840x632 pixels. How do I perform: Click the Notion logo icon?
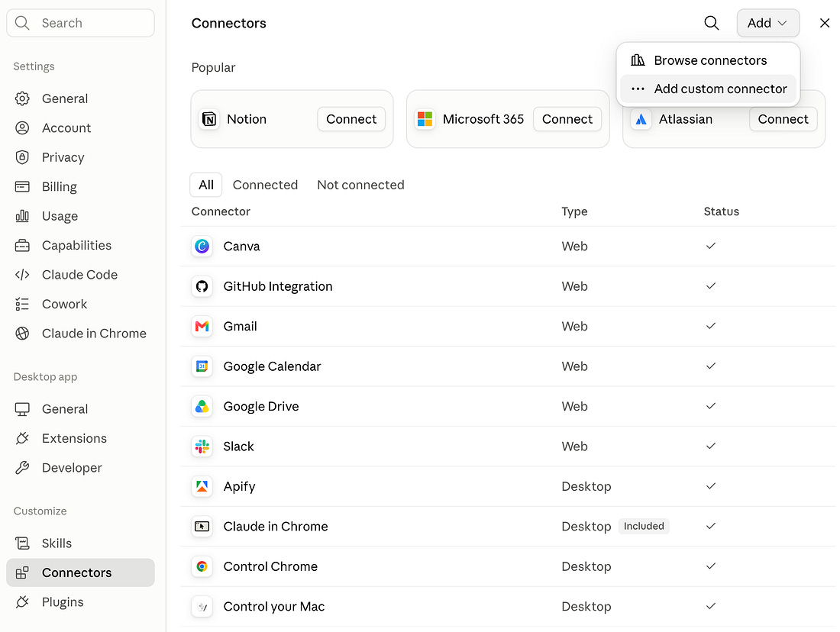click(x=209, y=119)
